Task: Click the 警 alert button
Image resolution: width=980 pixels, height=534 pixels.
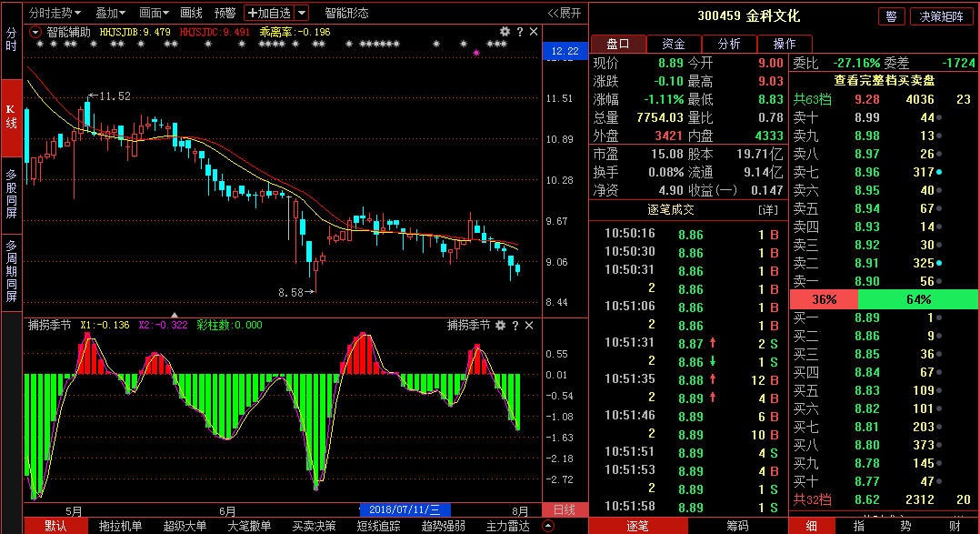Action: (891, 16)
